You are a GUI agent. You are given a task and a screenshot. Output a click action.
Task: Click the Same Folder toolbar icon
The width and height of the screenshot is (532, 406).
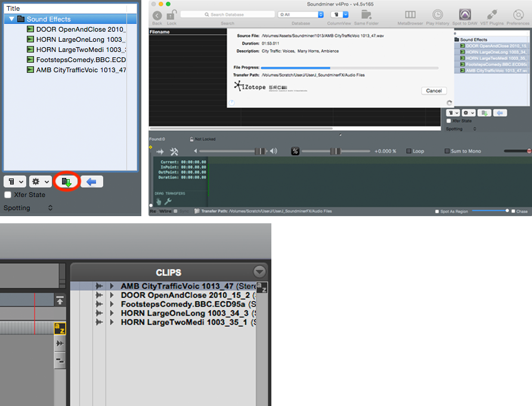coord(366,14)
